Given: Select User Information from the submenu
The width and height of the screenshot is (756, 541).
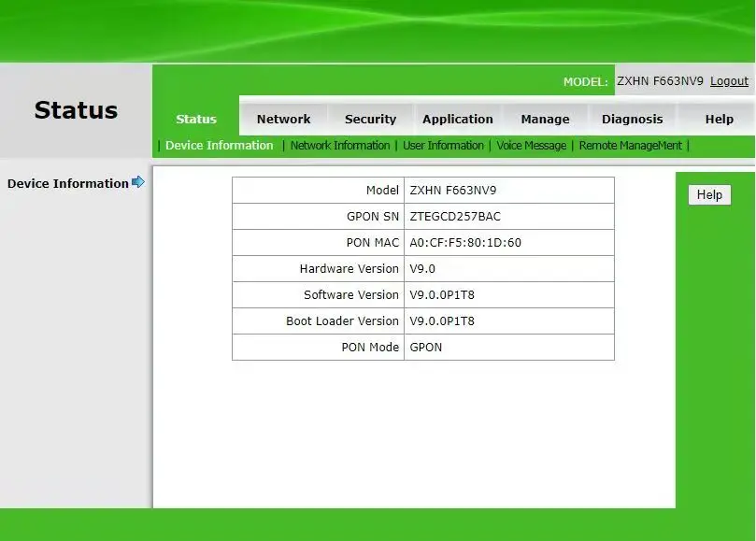Looking at the screenshot, I should pos(443,146).
